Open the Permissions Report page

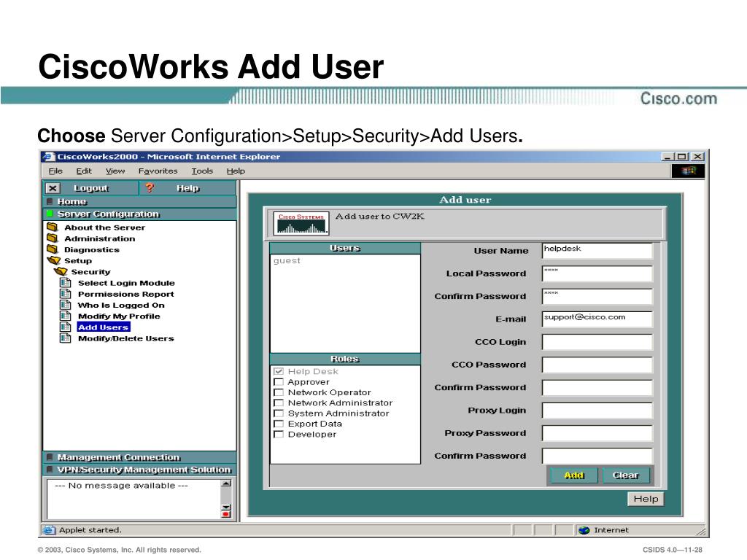coord(125,294)
